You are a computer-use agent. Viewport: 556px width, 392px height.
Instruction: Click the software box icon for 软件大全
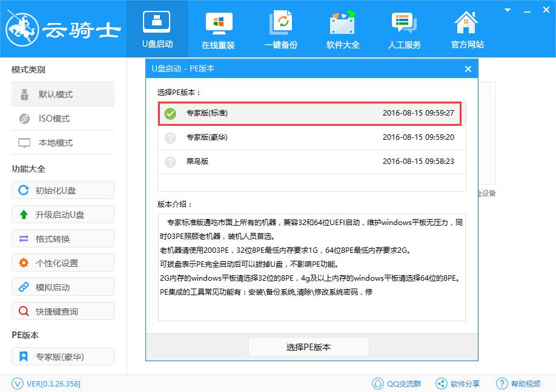pos(342,22)
